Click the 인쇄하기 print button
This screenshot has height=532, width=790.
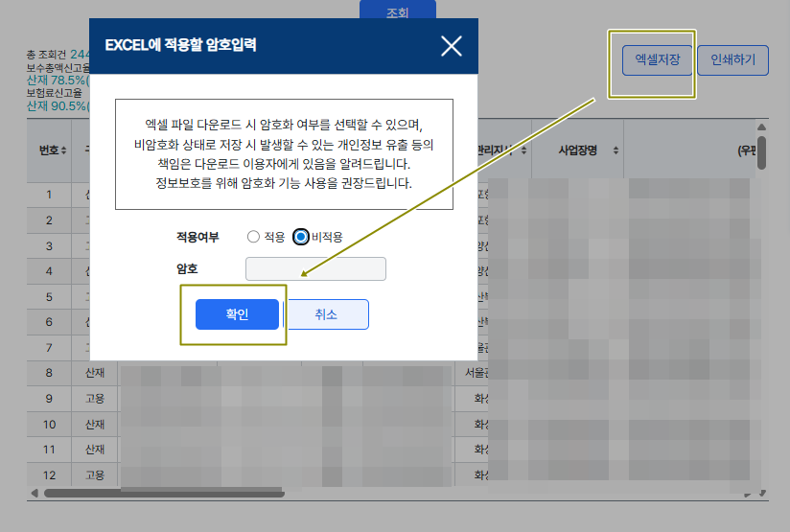point(733,60)
